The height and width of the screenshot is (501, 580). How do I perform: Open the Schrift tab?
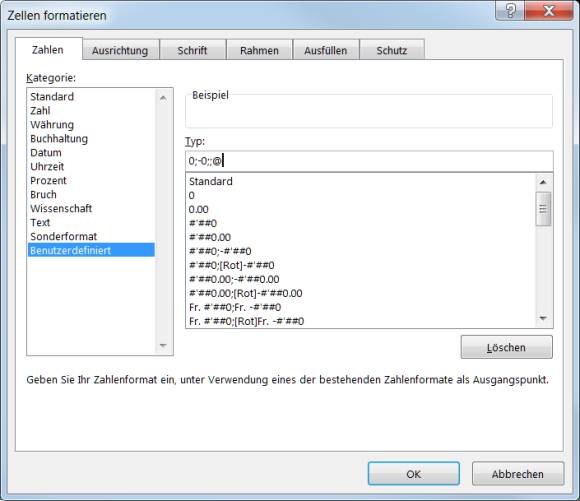coord(192,50)
